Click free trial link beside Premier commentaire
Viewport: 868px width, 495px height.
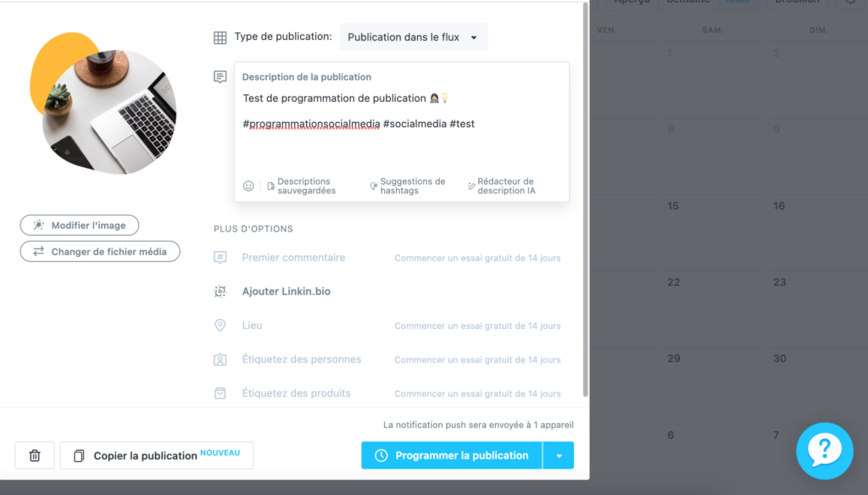point(477,258)
